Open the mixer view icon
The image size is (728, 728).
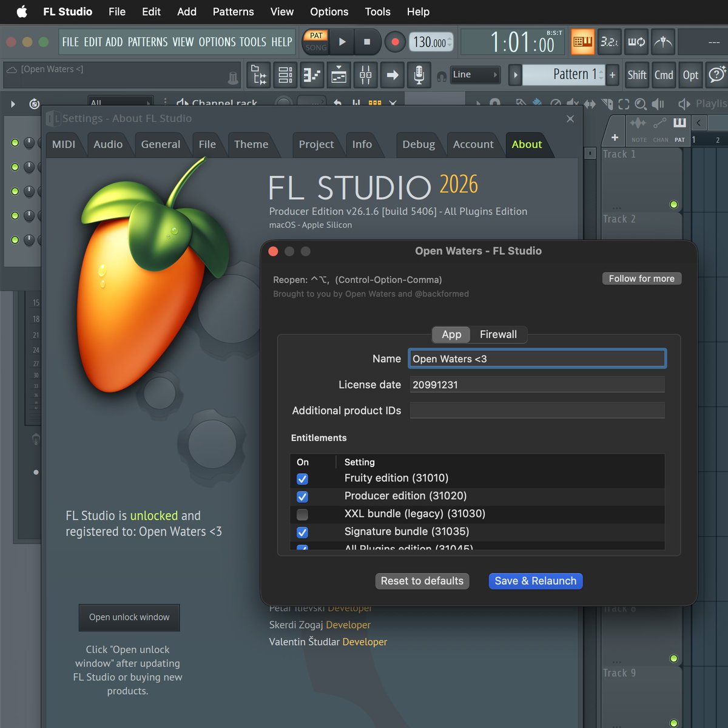[365, 75]
